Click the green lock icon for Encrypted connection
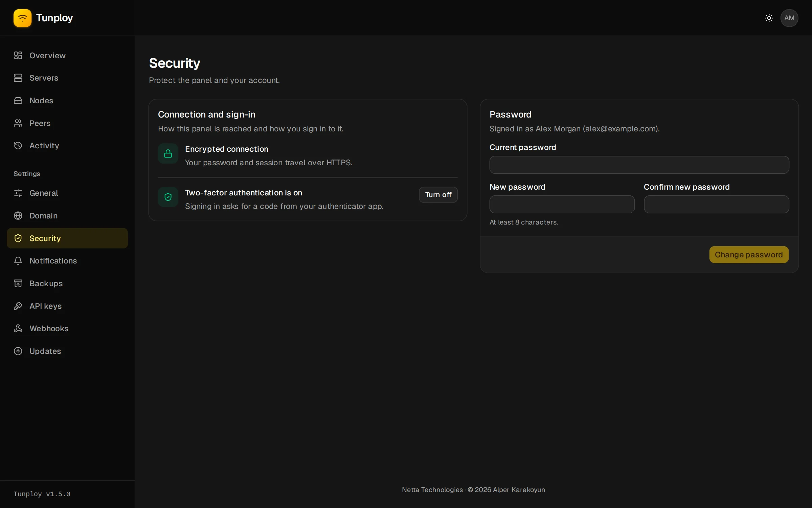 coord(168,154)
